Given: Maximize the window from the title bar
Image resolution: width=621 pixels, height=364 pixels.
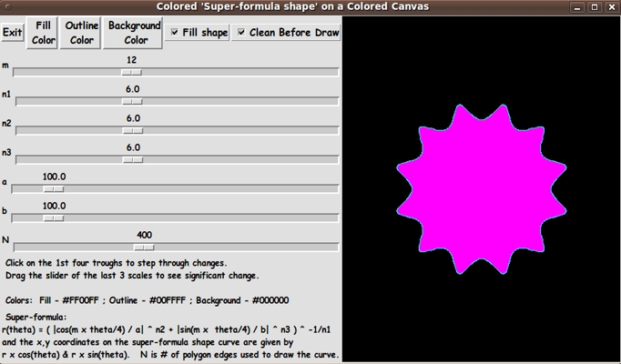Looking at the screenshot, I should pos(595,6).
